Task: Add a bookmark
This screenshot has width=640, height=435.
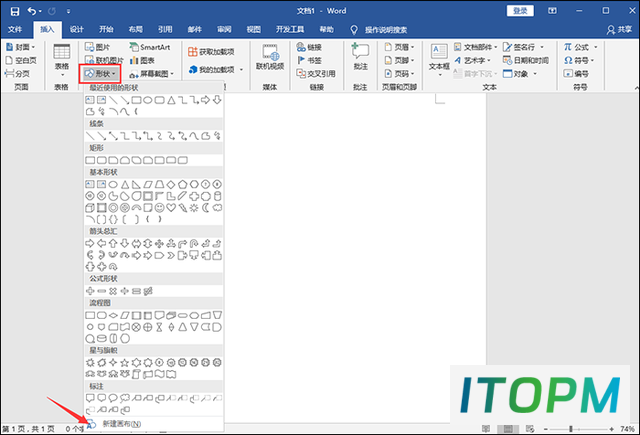Action: pos(309,60)
